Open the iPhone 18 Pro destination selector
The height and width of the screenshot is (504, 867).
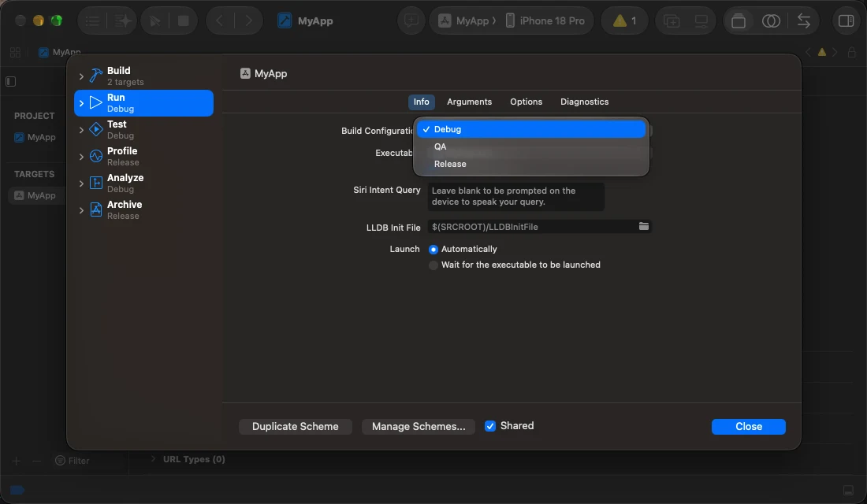(545, 21)
